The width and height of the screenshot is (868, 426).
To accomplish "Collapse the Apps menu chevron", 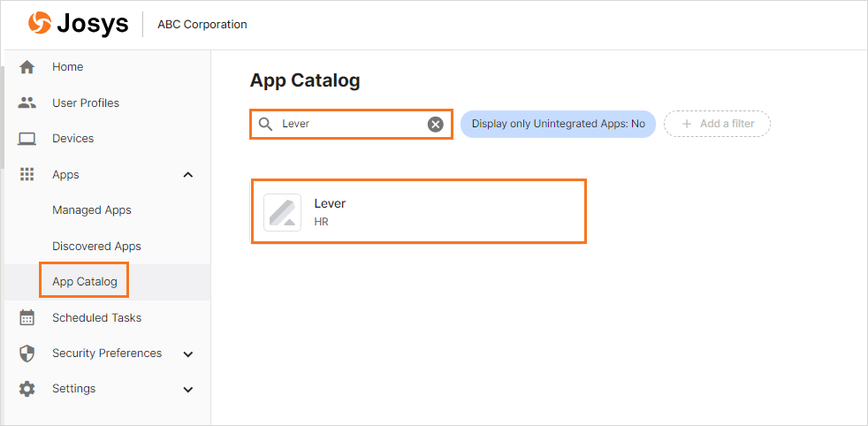I will point(188,175).
